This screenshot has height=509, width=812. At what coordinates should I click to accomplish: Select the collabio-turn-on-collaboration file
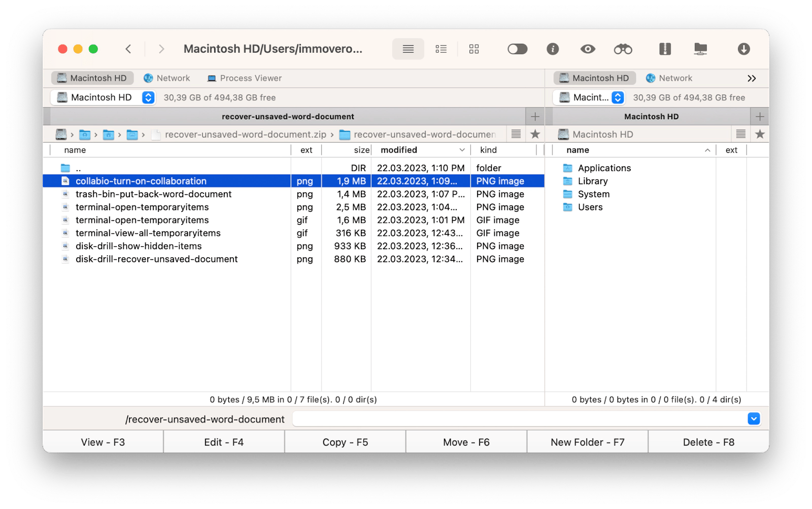pos(141,181)
